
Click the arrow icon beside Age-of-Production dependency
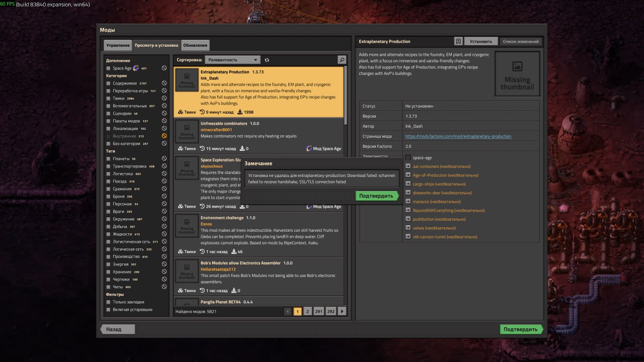tap(408, 175)
